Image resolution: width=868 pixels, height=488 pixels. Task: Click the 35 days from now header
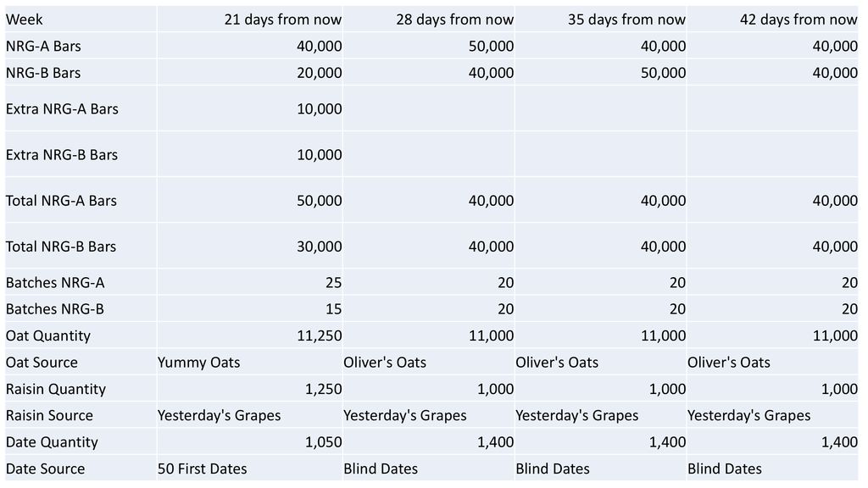(626, 19)
